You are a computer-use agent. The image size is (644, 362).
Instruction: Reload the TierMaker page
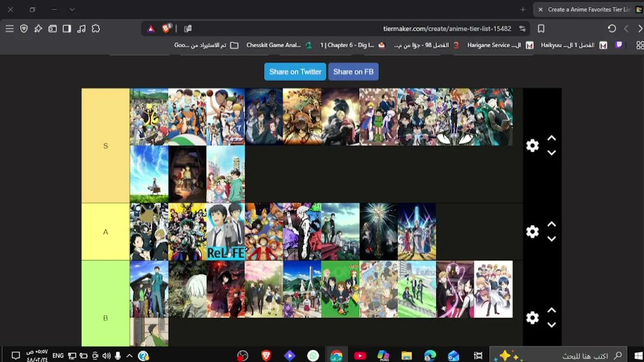point(612,29)
